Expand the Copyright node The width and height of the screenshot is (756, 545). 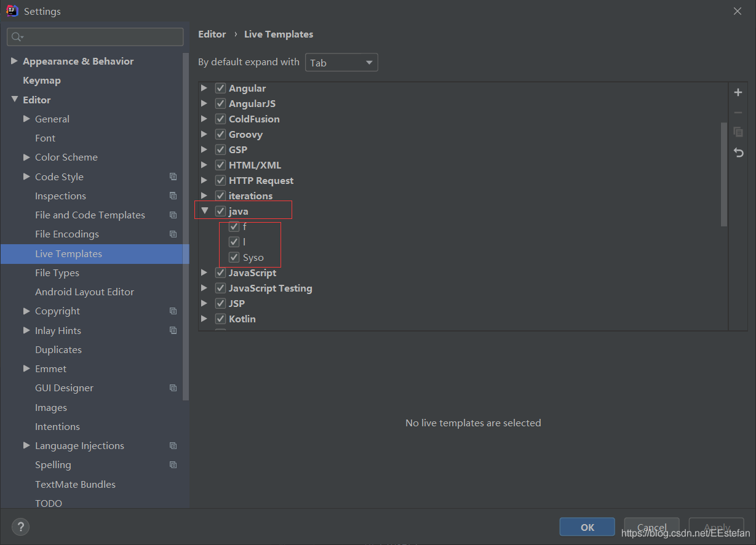pos(26,311)
